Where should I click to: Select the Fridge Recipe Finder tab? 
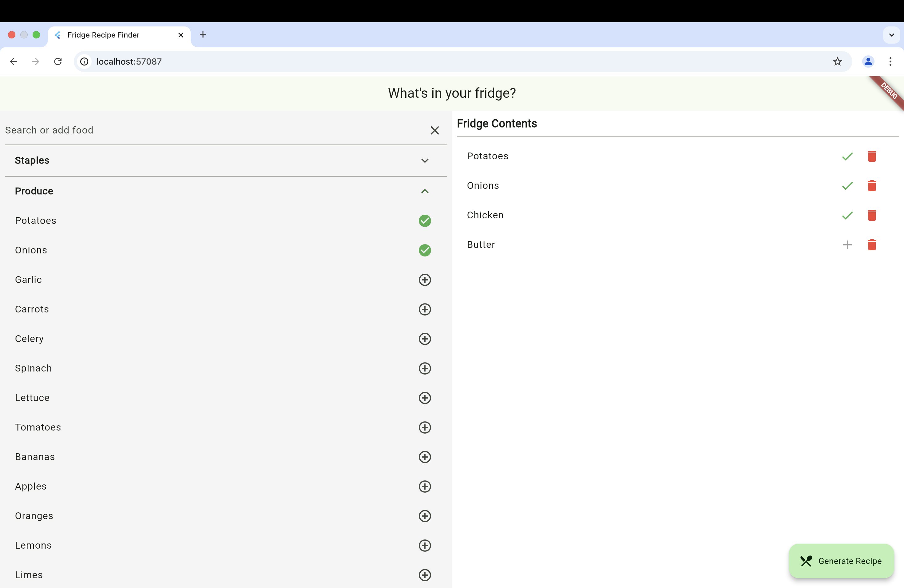pyautogui.click(x=114, y=35)
